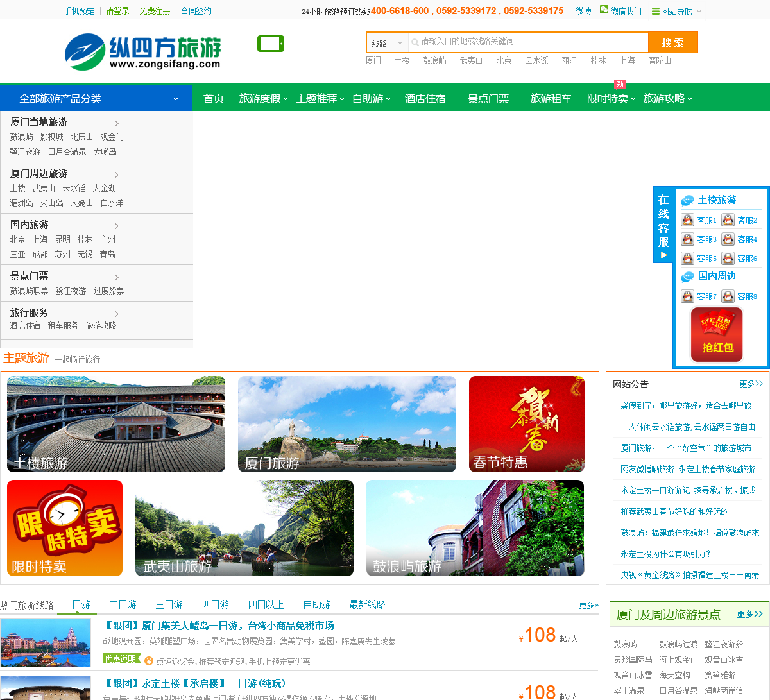Open 景点门票 in the green navigation bar

coord(488,98)
